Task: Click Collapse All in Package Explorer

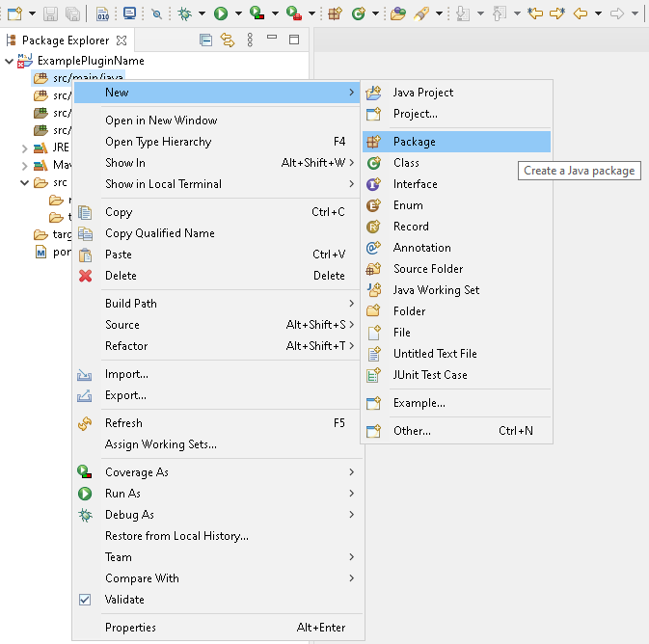Action: (205, 40)
